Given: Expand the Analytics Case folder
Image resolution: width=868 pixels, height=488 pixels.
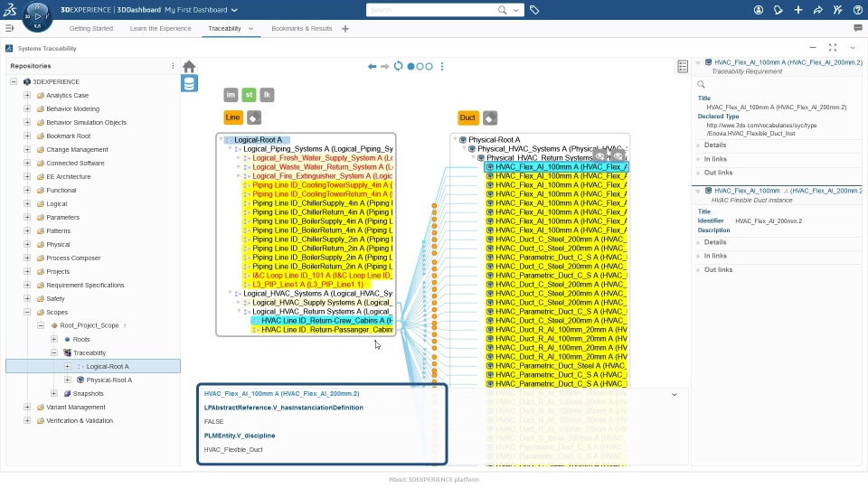Looking at the screenshot, I should tap(27, 95).
